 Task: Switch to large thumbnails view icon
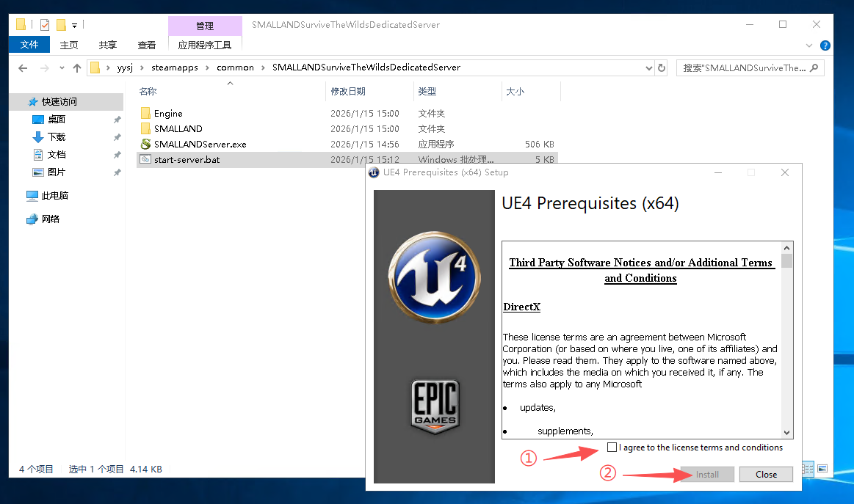tap(822, 469)
